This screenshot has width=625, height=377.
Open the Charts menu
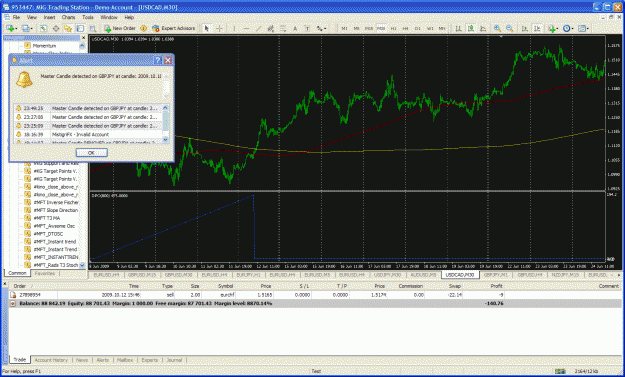[x=68, y=18]
